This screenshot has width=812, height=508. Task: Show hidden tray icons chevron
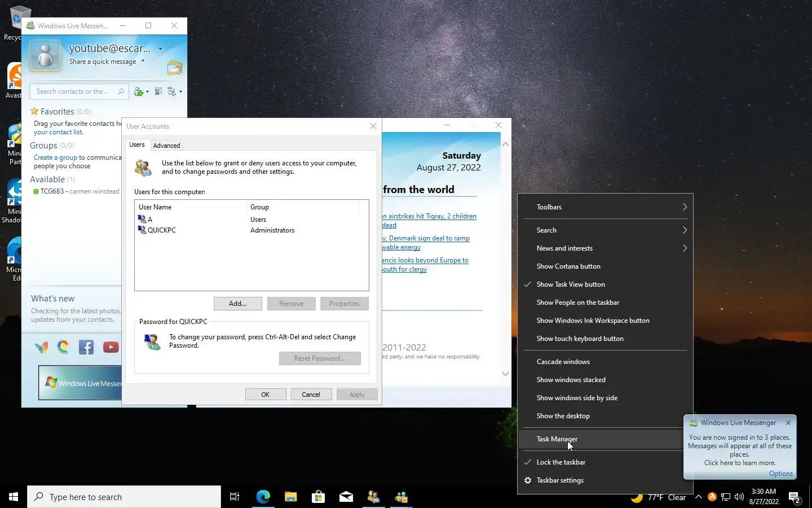coord(698,497)
